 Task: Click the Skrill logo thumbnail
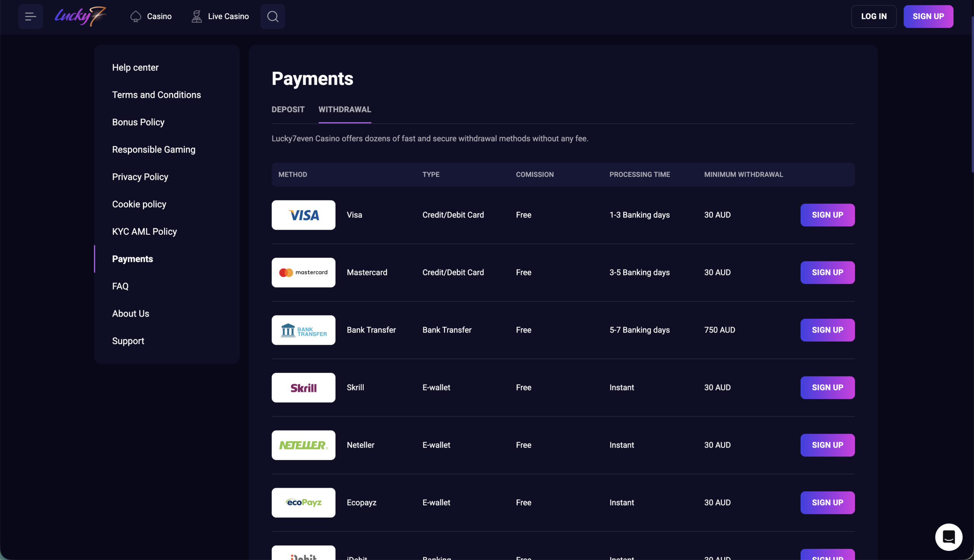pyautogui.click(x=303, y=388)
